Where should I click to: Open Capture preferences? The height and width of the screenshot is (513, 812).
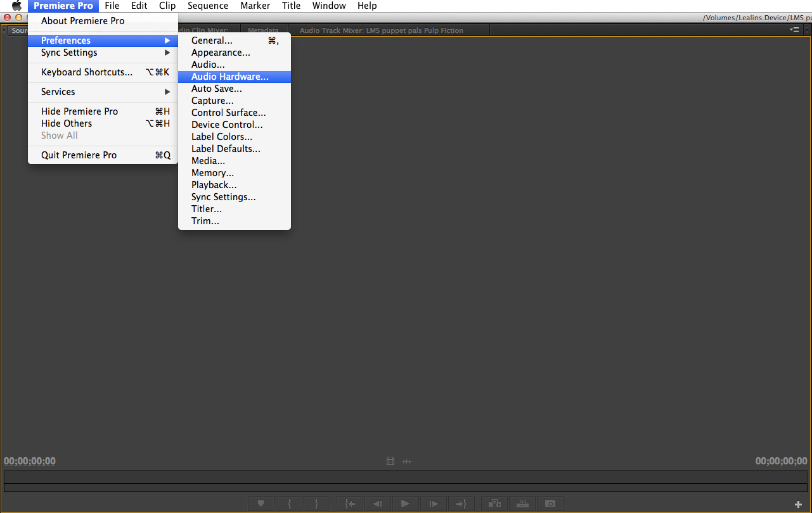(235, 101)
